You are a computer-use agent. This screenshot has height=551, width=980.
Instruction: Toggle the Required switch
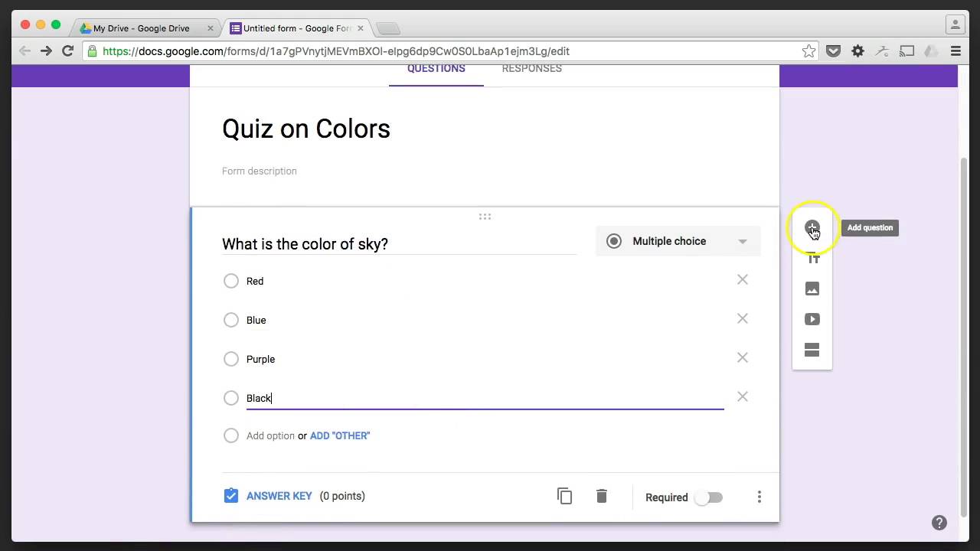click(708, 497)
